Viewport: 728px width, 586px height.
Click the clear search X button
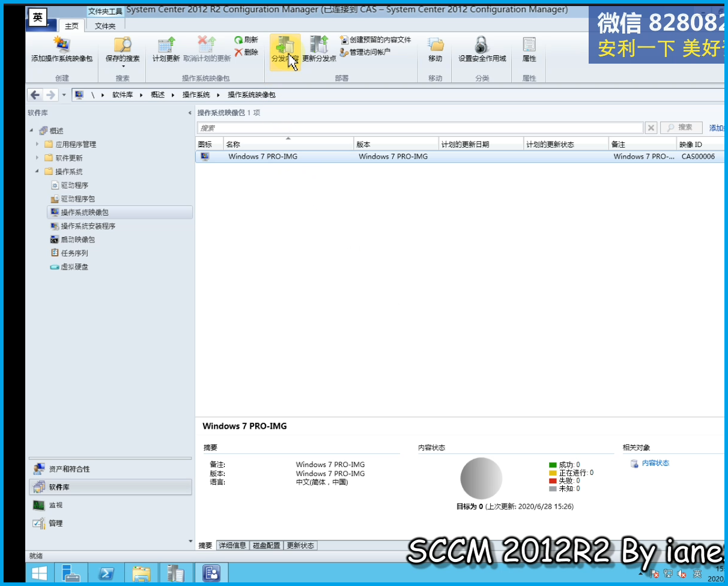tap(651, 128)
